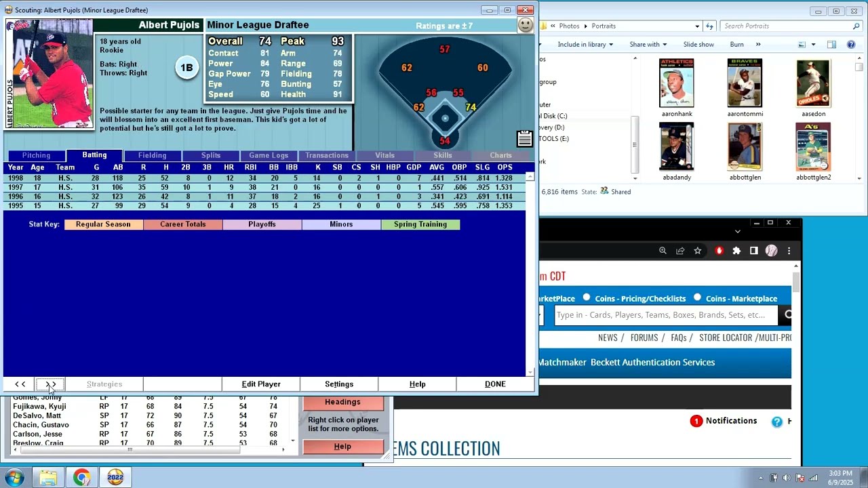Screen dimensions: 868x488
Task: Advance to next player with >> button
Action: click(51, 384)
